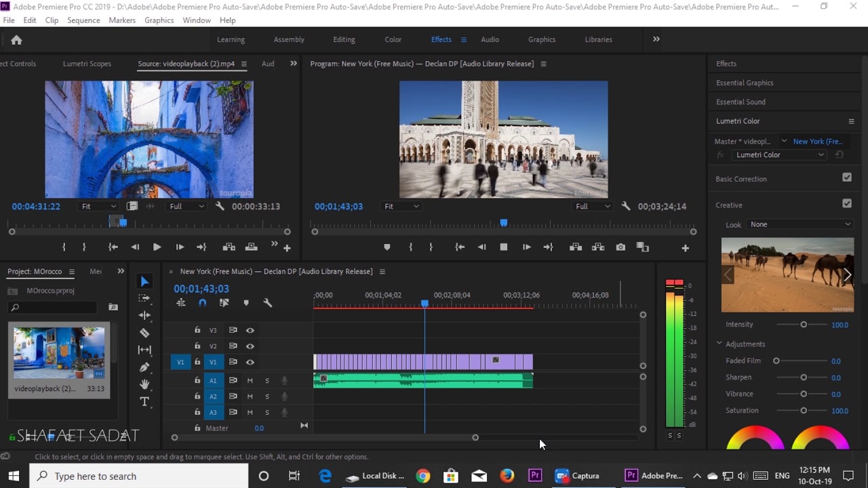Go to the Home screen icon

pyautogui.click(x=16, y=40)
